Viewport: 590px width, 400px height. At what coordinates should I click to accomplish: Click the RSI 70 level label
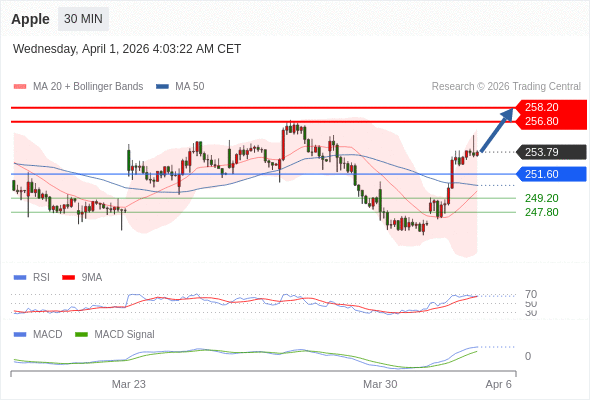[x=531, y=294]
